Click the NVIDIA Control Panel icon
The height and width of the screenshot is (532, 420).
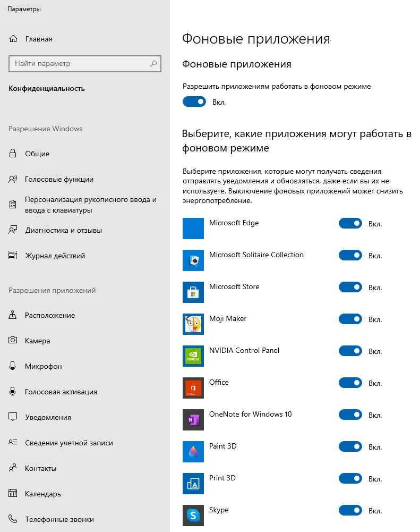[193, 356]
